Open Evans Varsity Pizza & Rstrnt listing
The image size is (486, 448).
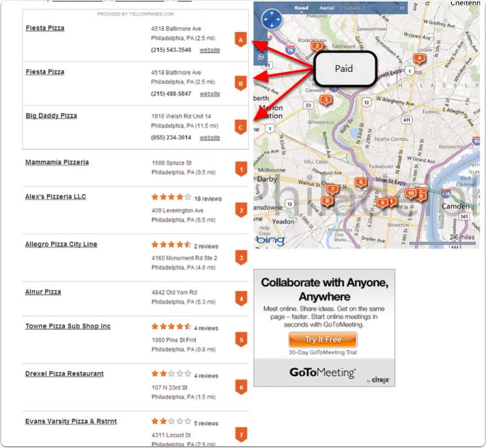click(x=71, y=421)
